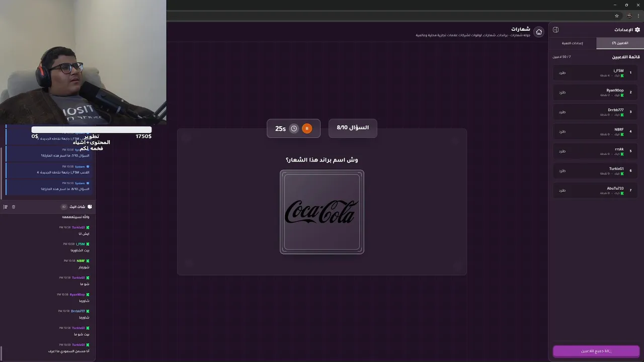The height and width of the screenshot is (362, 644).
Task: Click the Kick icon under NBRF player
Action: [x=622, y=134]
